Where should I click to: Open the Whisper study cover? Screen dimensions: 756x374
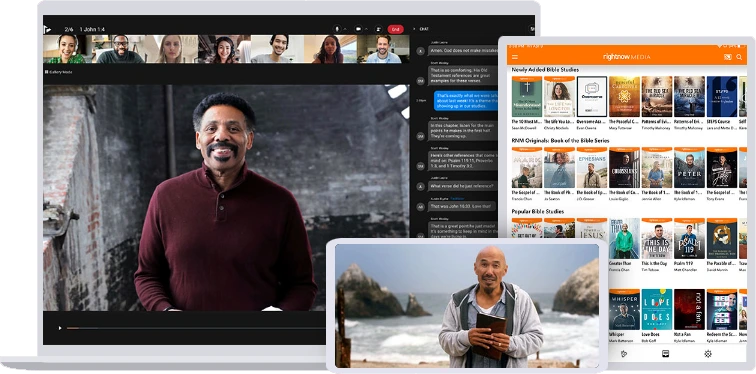624,309
